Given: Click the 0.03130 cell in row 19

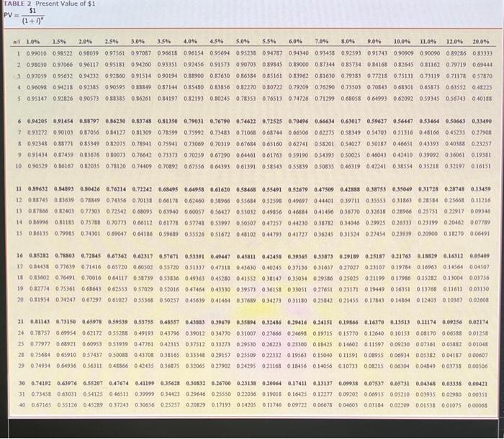Looking at the screenshot, I should tap(480, 289).
